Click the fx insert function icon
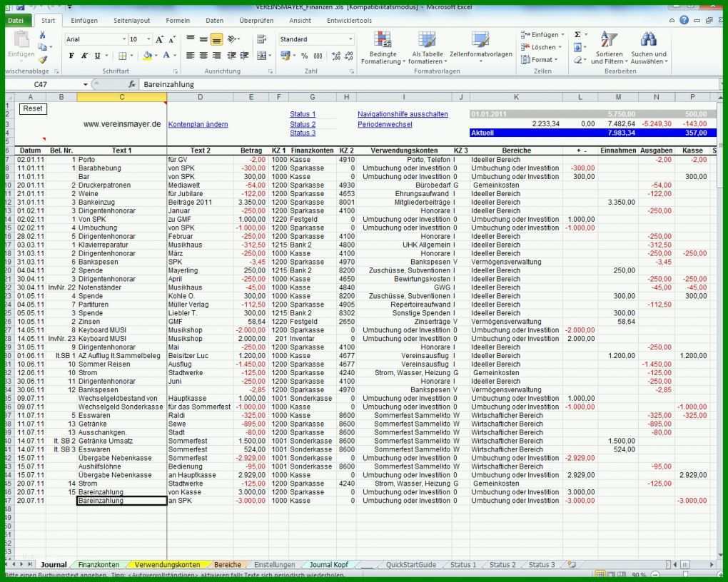The image size is (728, 582). 132,84
